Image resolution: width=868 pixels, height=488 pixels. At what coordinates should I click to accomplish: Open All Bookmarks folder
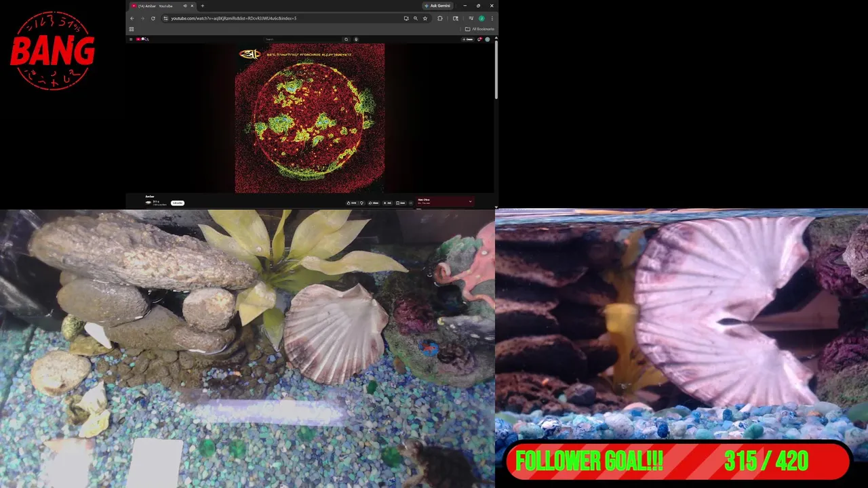[x=479, y=29]
